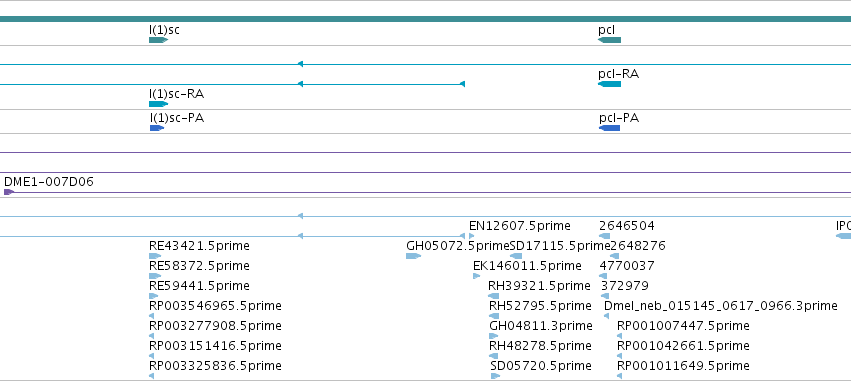Select the GH05072.5prime EST feature

(414, 256)
